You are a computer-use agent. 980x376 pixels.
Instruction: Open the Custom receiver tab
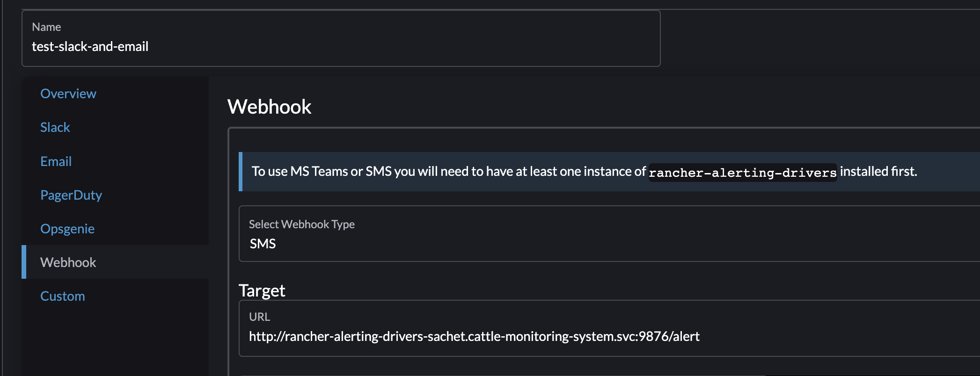point(62,295)
